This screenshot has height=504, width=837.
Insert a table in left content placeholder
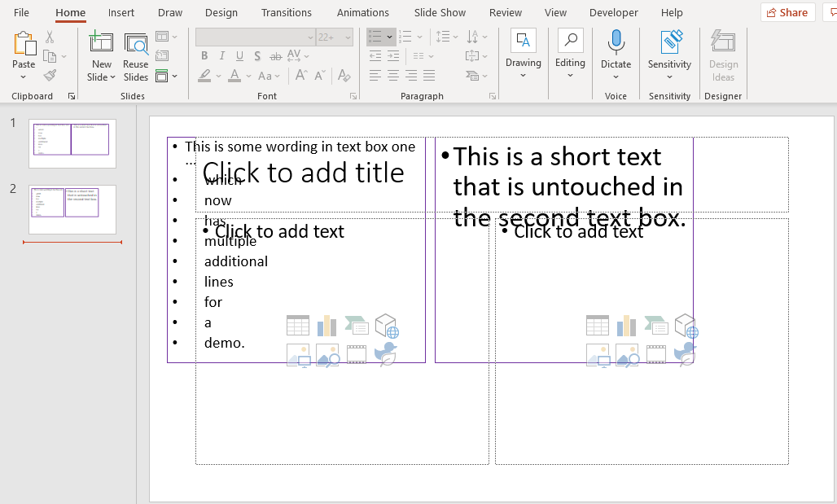coord(298,325)
